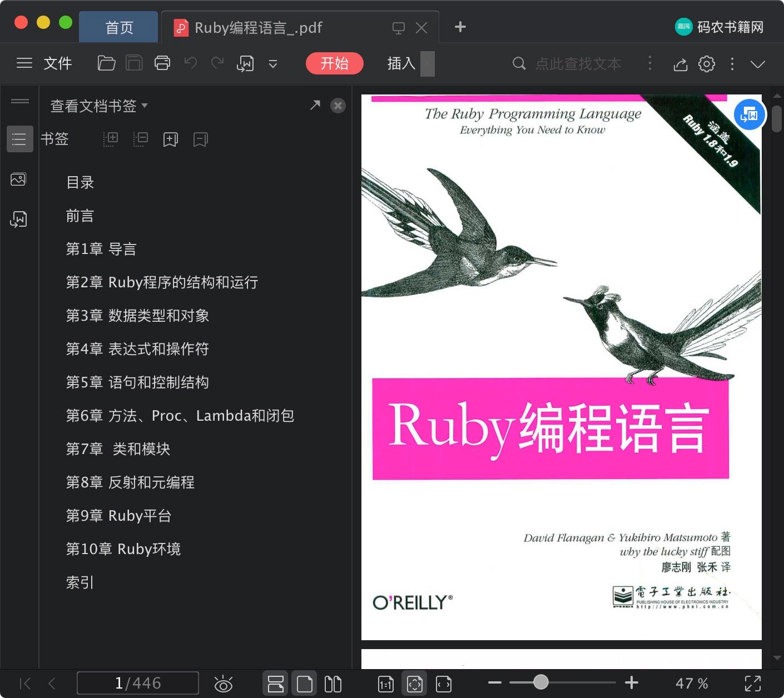784x698 pixels.
Task: Open the hamburger menu next to 文件
Action: (24, 63)
